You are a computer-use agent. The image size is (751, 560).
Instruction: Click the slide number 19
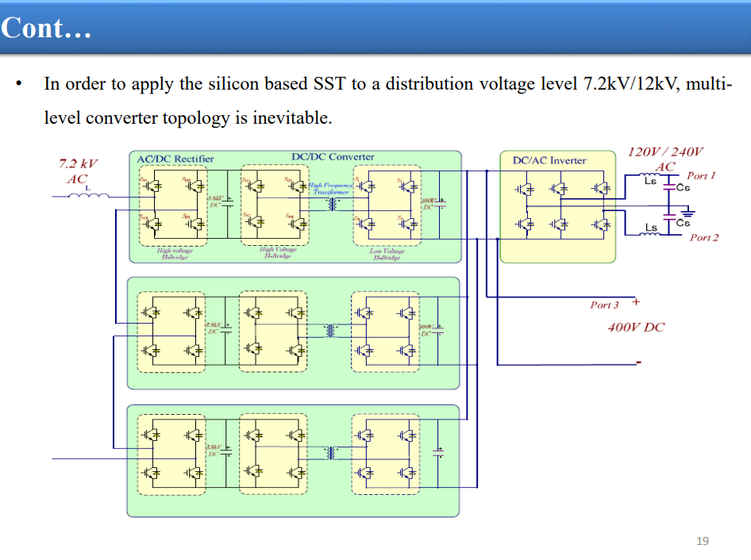pos(703,541)
